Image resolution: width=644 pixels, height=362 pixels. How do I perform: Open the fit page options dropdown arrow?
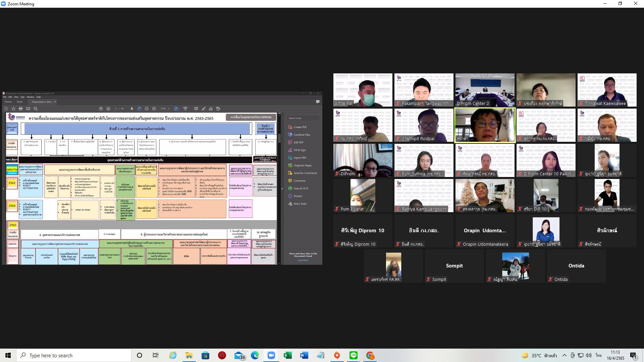180,109
